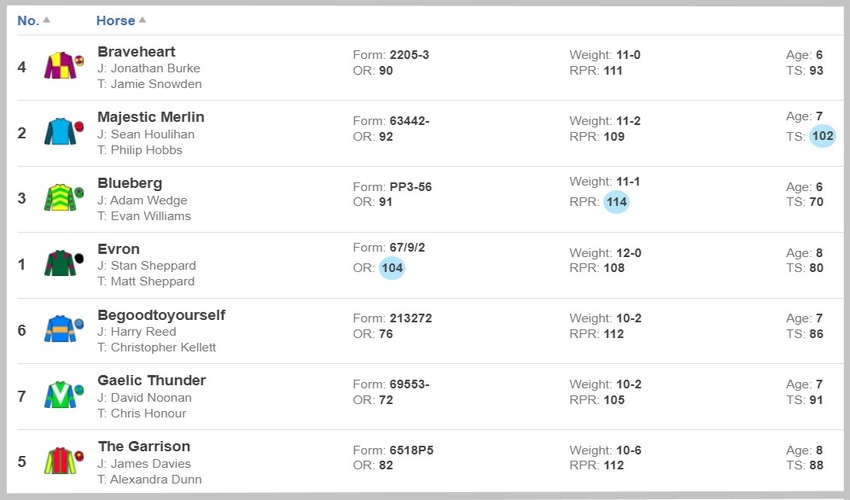The width and height of the screenshot is (850, 500).
Task: Open the Majestic Merlin horse link
Action: click(151, 117)
